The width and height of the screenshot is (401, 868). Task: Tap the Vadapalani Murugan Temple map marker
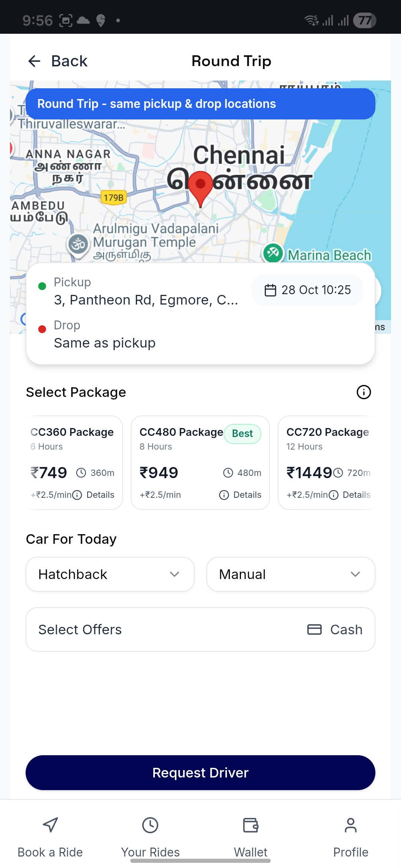[78, 244]
